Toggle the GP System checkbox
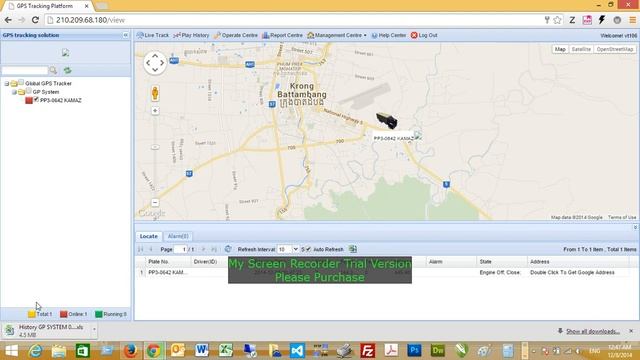This screenshot has width=640, height=360. (29, 91)
